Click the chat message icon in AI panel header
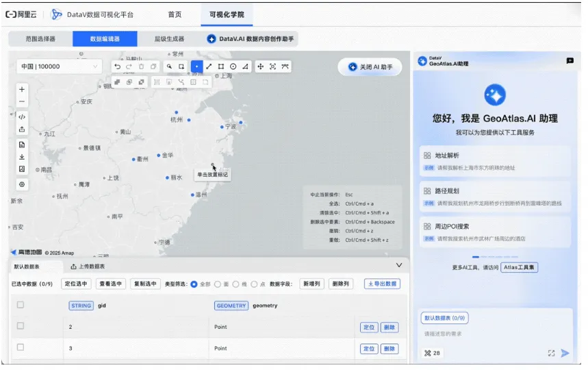The image size is (588, 370). pos(570,61)
